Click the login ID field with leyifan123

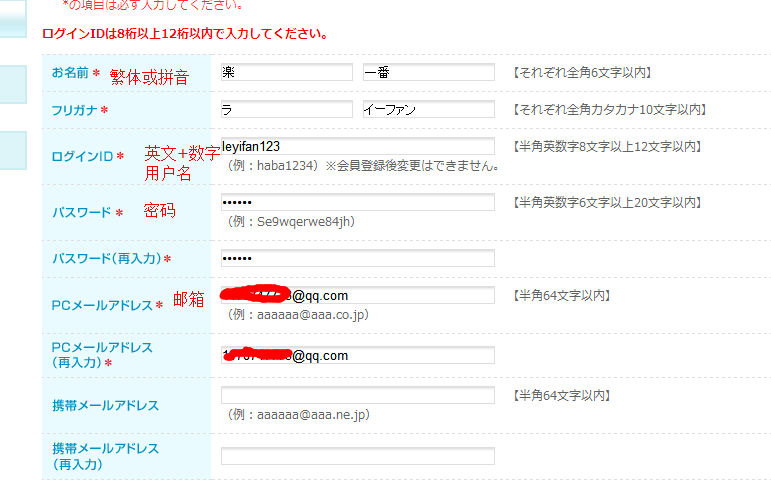coord(357,146)
